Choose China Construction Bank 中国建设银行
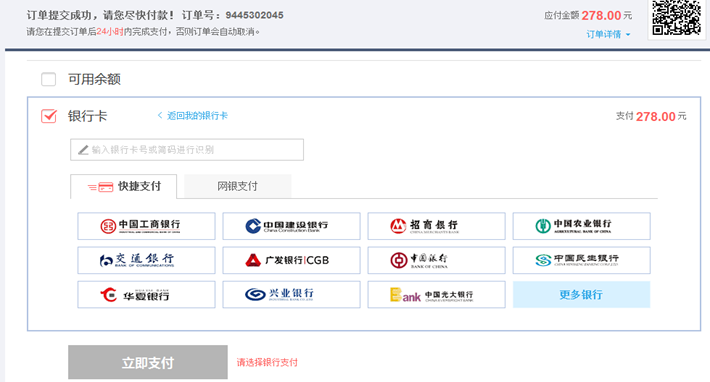710x382 pixels. coord(291,226)
